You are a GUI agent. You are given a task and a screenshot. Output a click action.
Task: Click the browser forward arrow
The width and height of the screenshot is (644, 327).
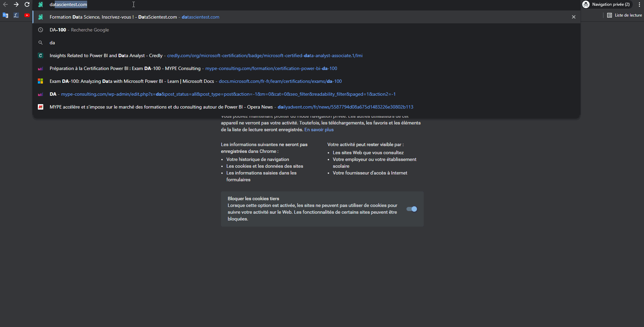(16, 4)
